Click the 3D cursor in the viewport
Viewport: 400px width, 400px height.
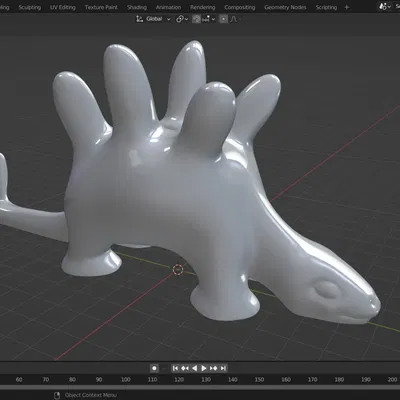(178, 269)
